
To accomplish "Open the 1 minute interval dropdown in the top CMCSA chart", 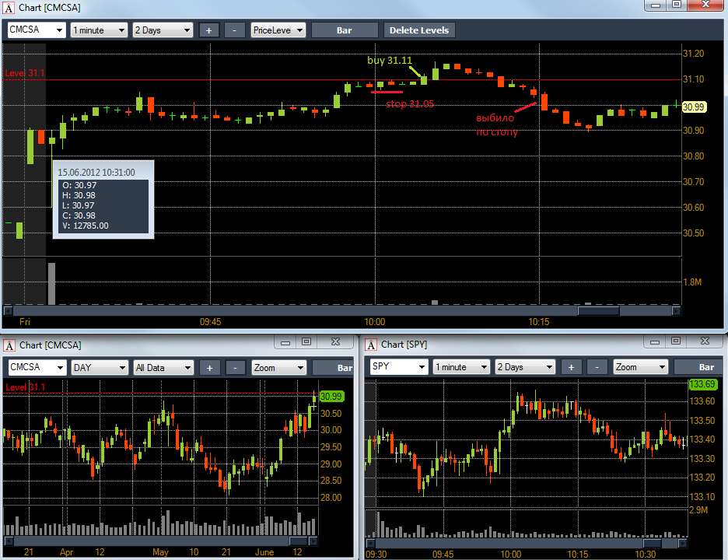I will coord(99,30).
